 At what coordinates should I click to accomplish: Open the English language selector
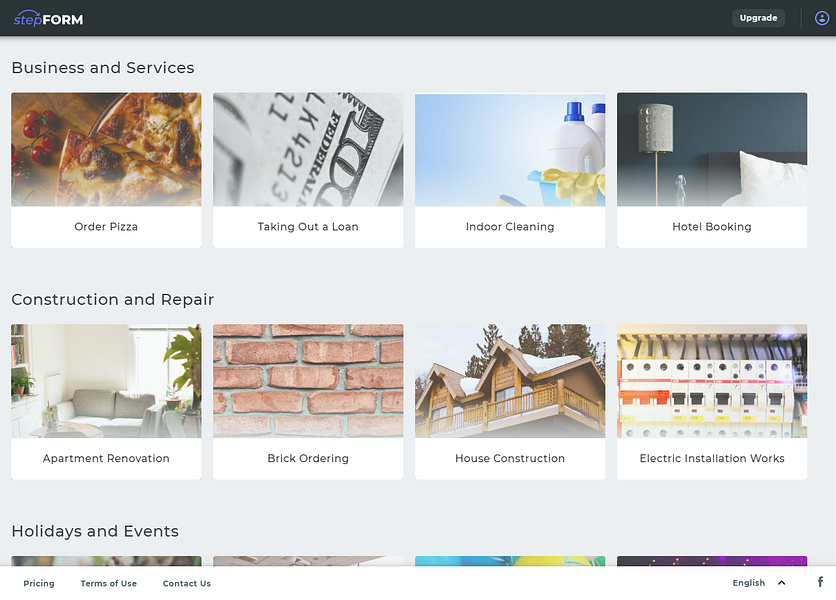click(759, 583)
